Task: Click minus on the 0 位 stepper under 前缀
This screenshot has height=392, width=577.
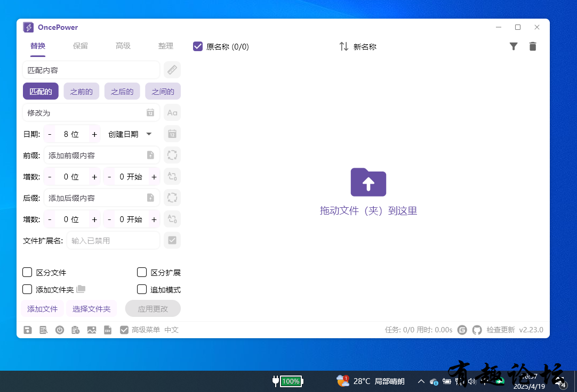Action: click(x=50, y=177)
